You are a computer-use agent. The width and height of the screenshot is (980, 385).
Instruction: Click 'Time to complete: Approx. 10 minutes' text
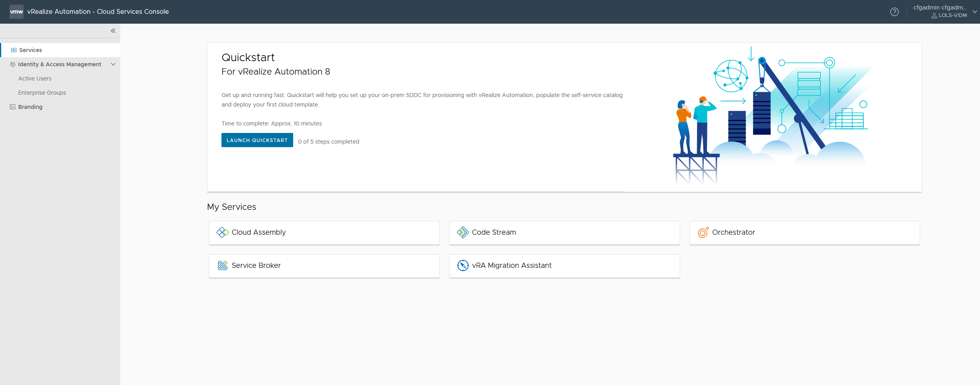pos(271,123)
